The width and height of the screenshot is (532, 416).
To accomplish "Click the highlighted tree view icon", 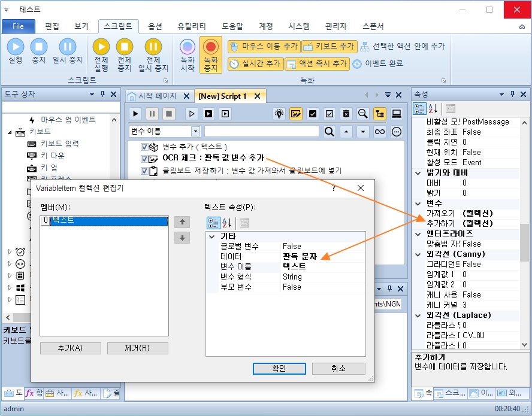I will click(380, 114).
